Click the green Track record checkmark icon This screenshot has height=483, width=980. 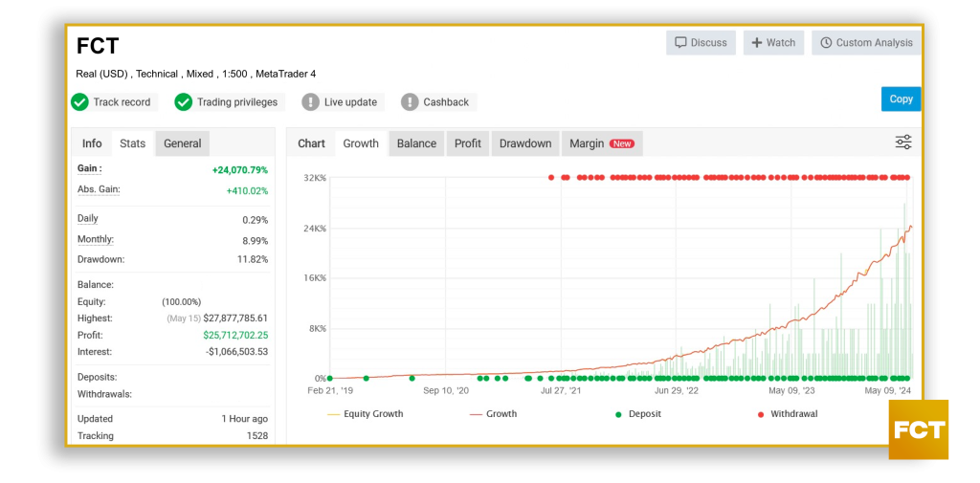(x=79, y=102)
